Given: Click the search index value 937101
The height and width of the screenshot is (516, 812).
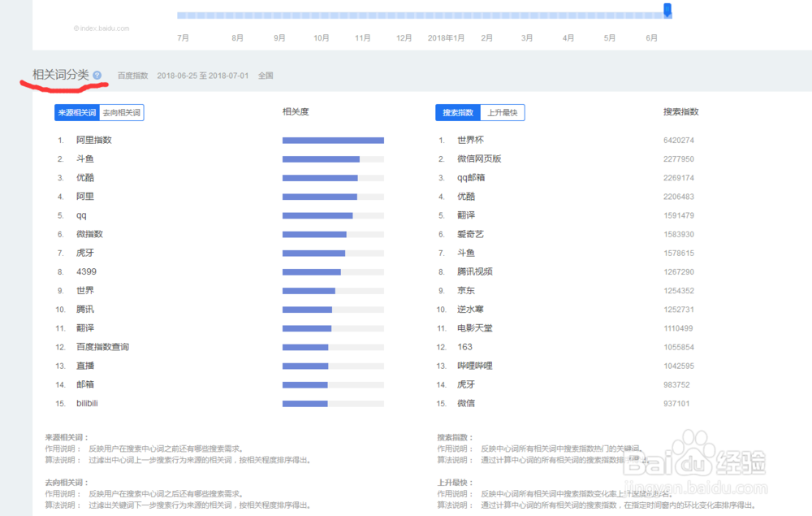Looking at the screenshot, I should click(676, 404).
